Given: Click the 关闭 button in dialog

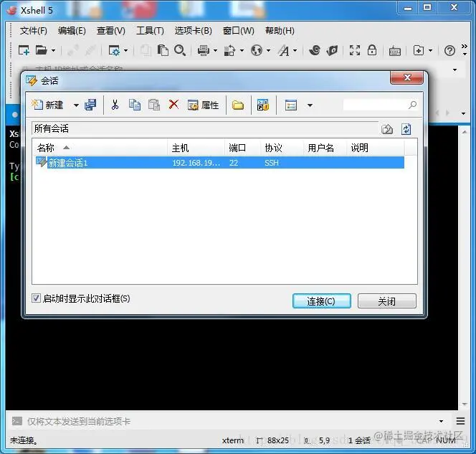Looking at the screenshot, I should [x=387, y=301].
